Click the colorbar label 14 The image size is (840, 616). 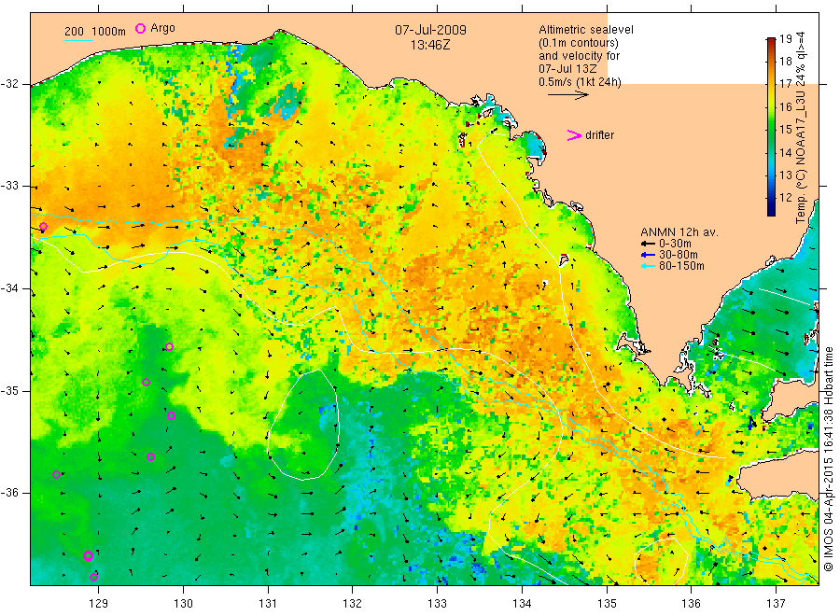coord(785,153)
